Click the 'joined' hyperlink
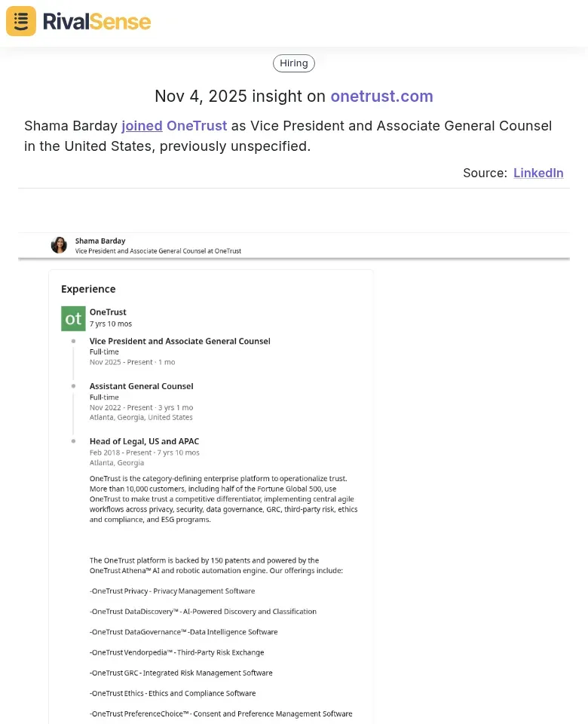 [x=142, y=126]
